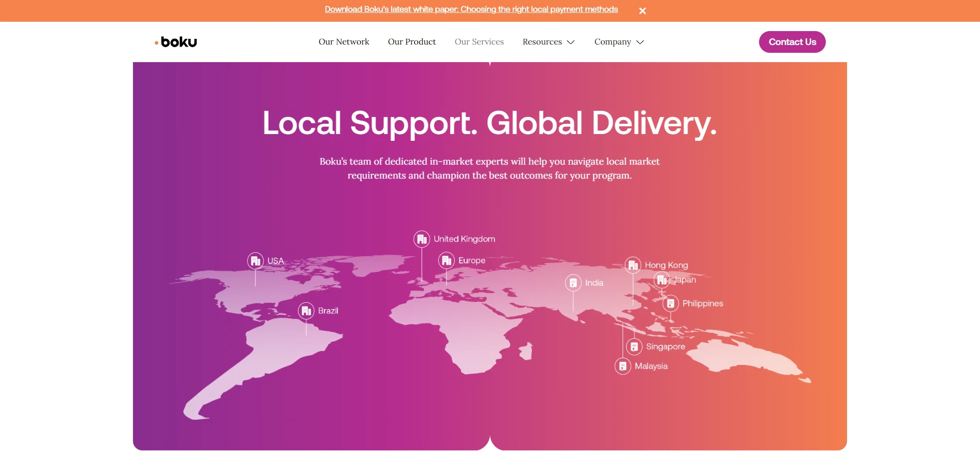Click the Brazil map label
Viewport: 980px width, 468px height.
tap(328, 311)
